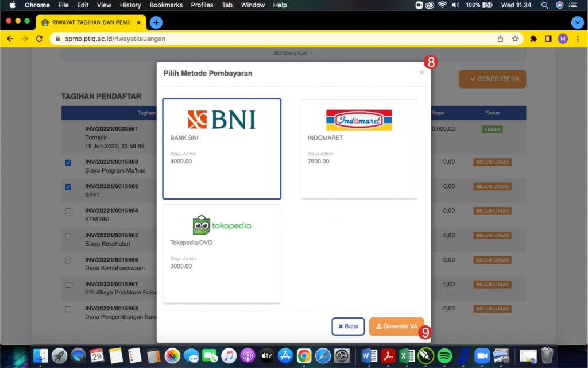Image resolution: width=588 pixels, height=368 pixels.
Task: Pick the Tokopedia/OVO payment card
Action: [222, 254]
